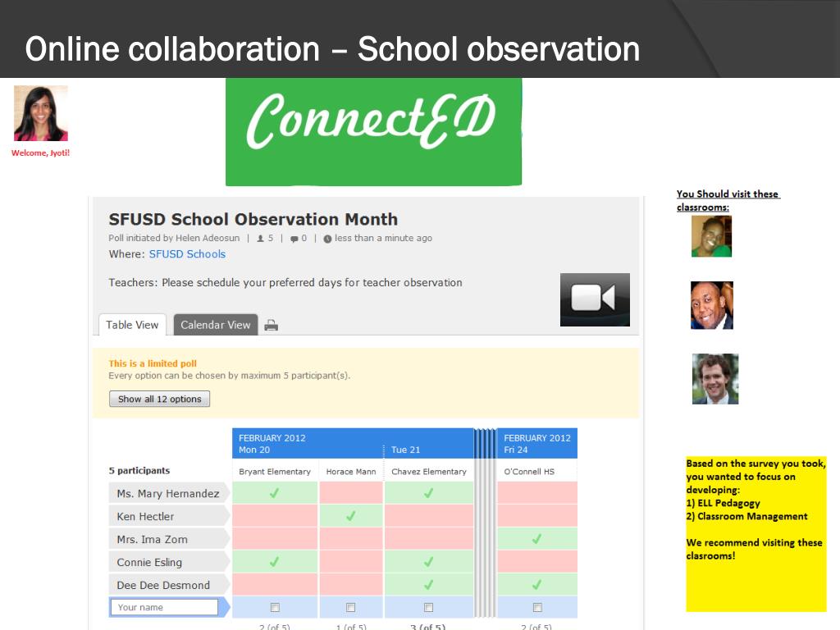Select the 'Dee Dee Desmond' participant row
Screen dimensions: 840x630
pos(168,585)
